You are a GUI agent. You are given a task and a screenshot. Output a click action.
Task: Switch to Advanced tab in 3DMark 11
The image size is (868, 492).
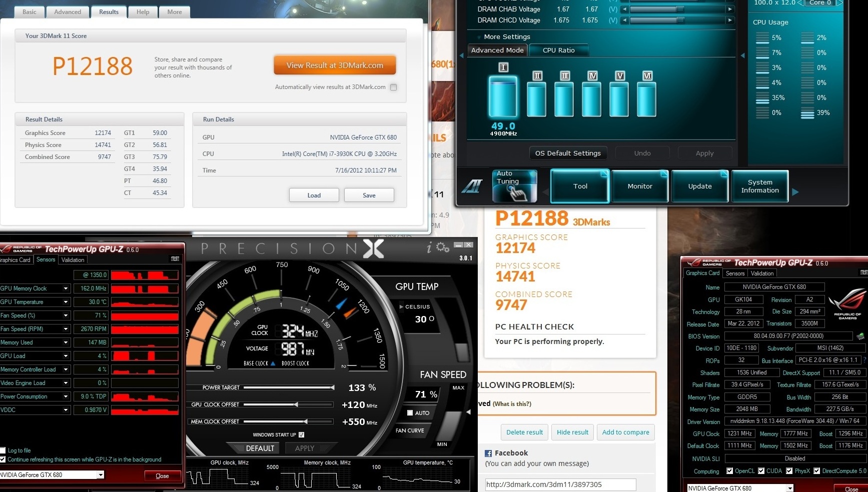[68, 12]
